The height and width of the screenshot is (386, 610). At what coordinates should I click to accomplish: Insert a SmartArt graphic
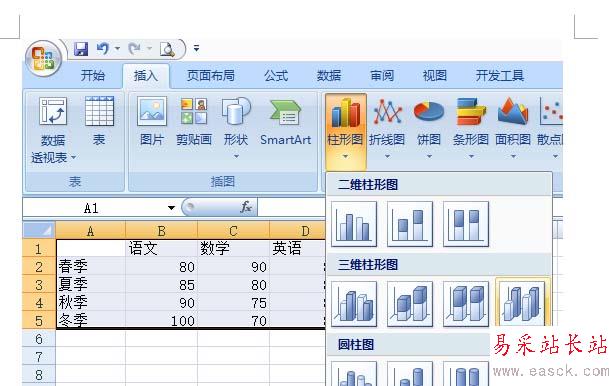tap(285, 121)
